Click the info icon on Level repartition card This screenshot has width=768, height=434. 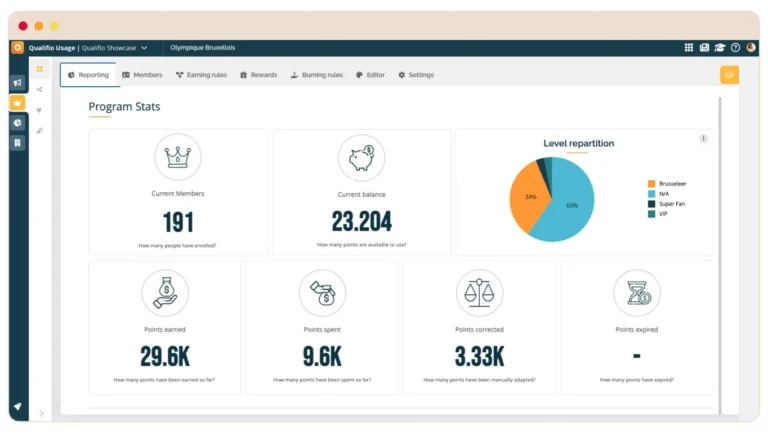click(x=703, y=139)
